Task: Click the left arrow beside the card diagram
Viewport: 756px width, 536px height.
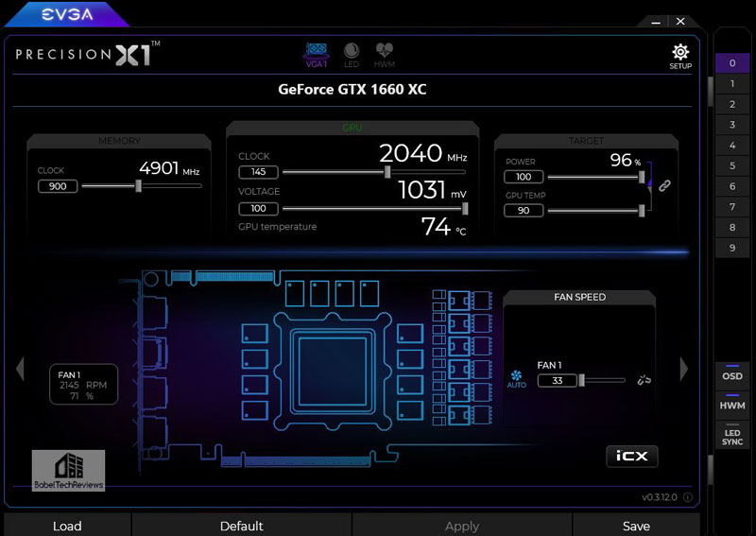Action: click(20, 369)
